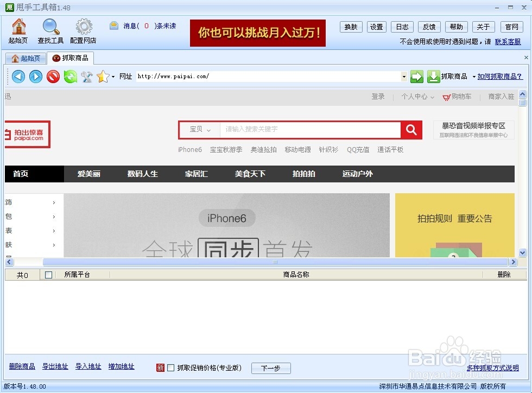This screenshot has width=532, height=393.
Task: Click the 下一步 button
Action: tap(271, 368)
